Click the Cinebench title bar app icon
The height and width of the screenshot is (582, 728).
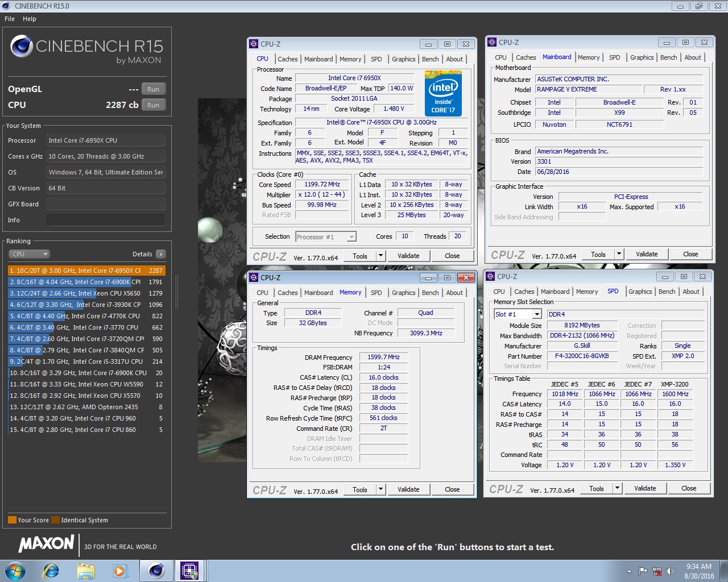pyautogui.click(x=6, y=6)
